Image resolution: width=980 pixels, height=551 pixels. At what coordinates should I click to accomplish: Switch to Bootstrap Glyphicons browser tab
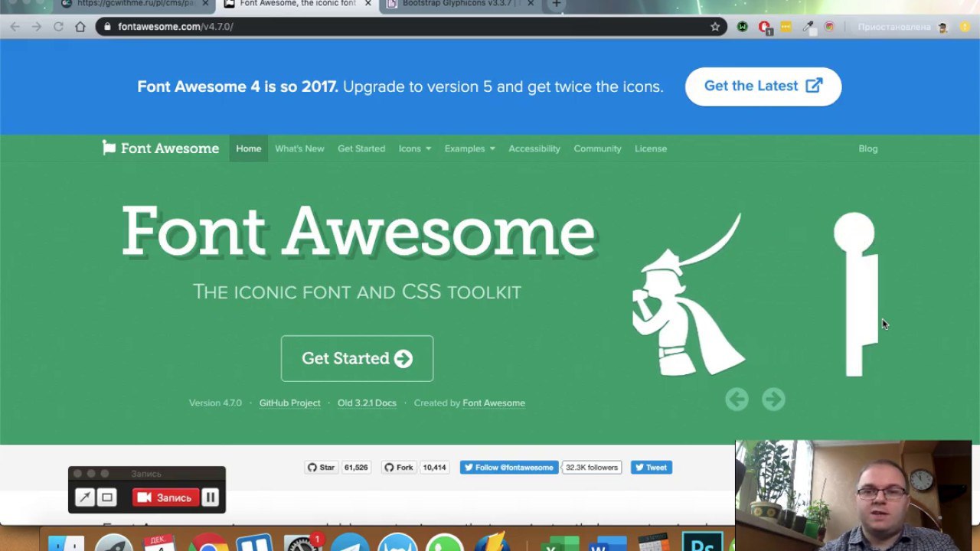461,4
